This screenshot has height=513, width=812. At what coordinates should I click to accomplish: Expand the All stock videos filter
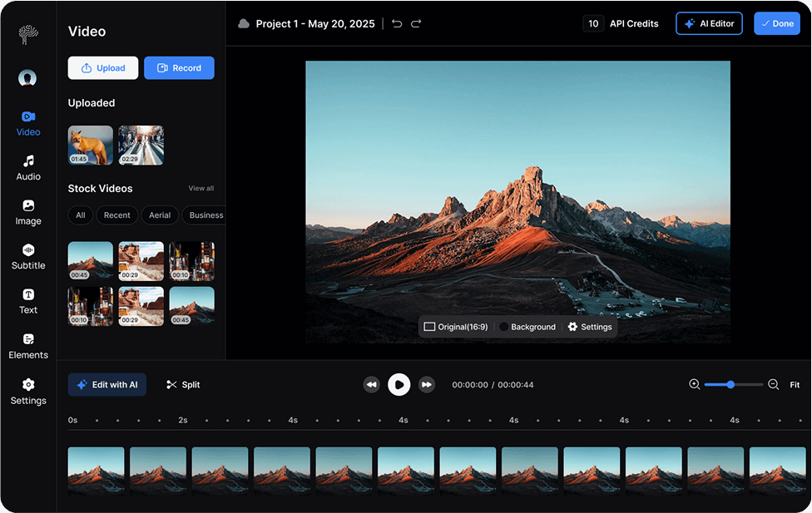(80, 215)
